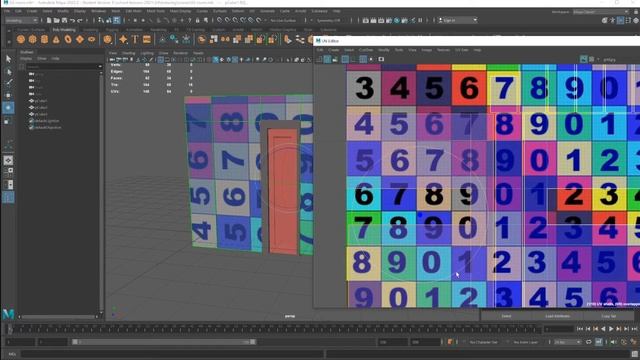
Task: Pick the Paint Selection tool in the toolbox
Action: (x=8, y=83)
